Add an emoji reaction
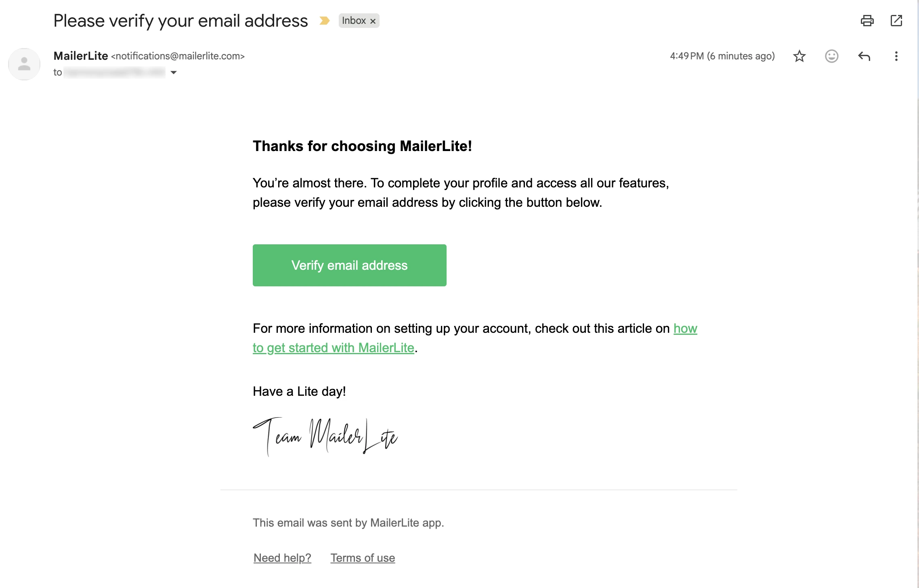Viewport: 919px width, 588px height. pos(831,56)
